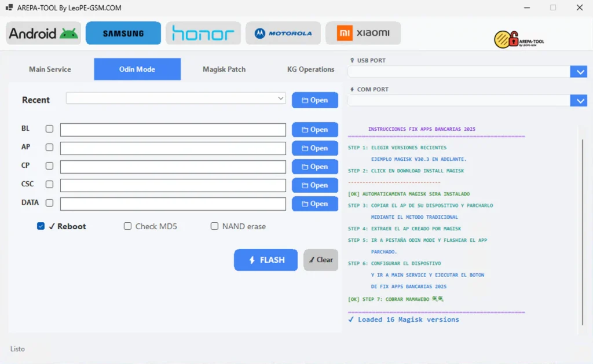Viewport: 593px width, 364px height.
Task: Click the Open button for Recent file
Action: pos(314,100)
